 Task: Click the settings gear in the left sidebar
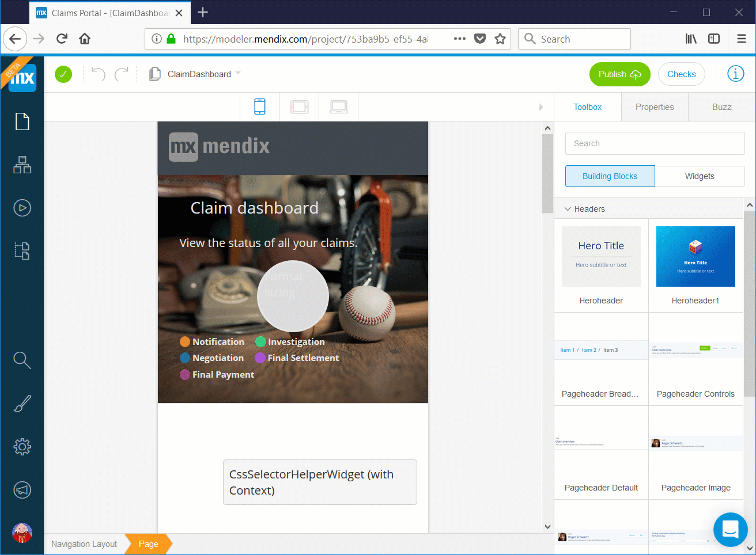[x=22, y=446]
